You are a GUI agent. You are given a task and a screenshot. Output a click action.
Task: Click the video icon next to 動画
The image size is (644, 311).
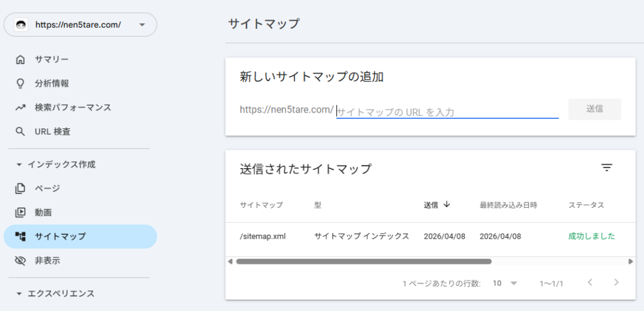(x=21, y=213)
